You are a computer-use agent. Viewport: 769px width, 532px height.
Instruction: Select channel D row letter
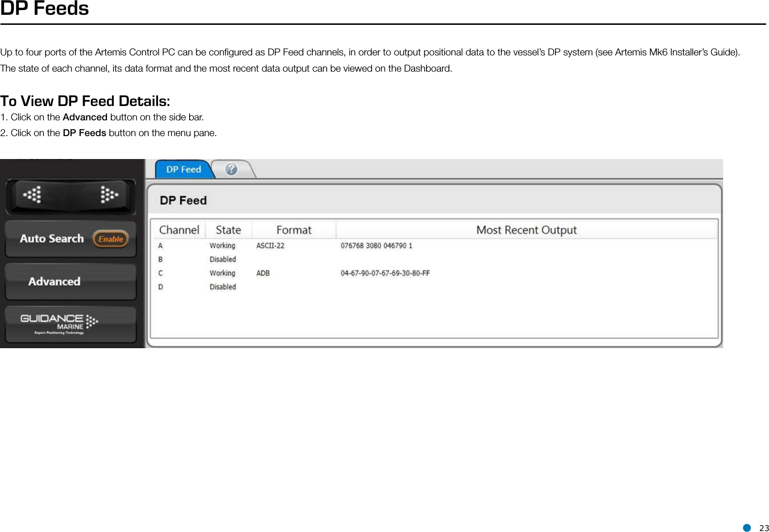(160, 287)
